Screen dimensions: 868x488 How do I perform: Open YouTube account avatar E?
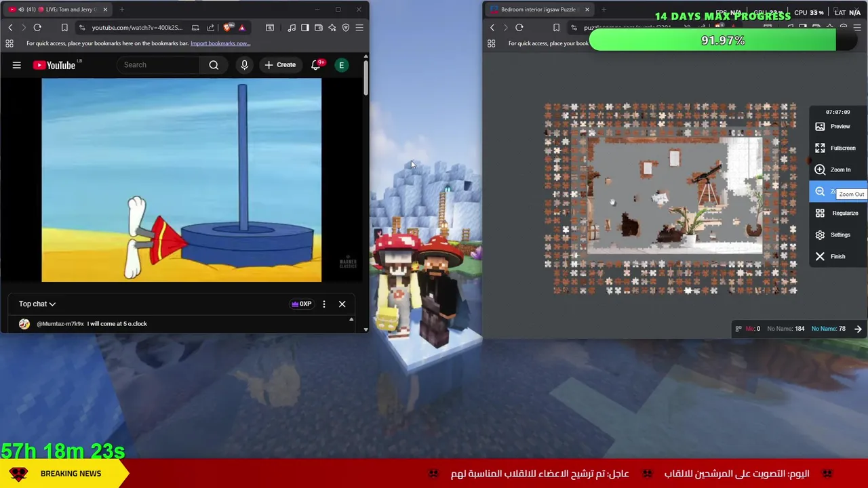point(342,65)
